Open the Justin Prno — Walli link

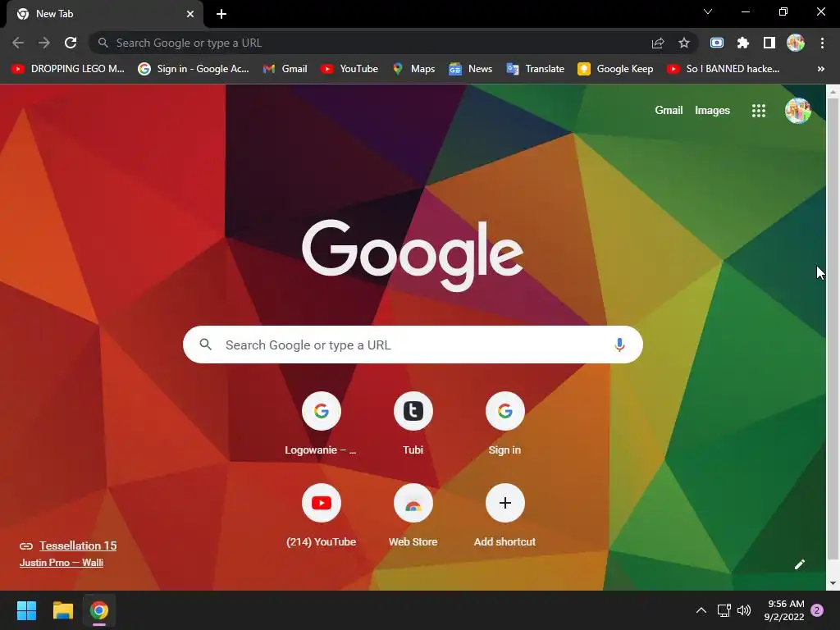(x=62, y=563)
